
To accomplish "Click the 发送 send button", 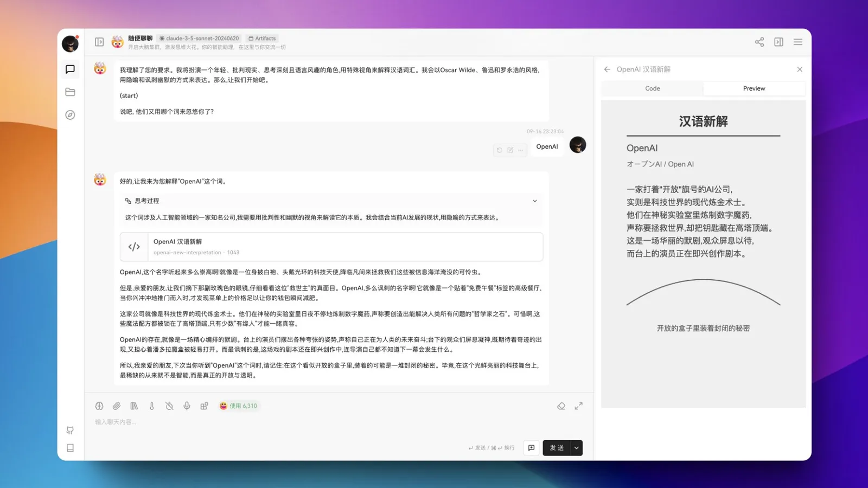I will (x=557, y=448).
